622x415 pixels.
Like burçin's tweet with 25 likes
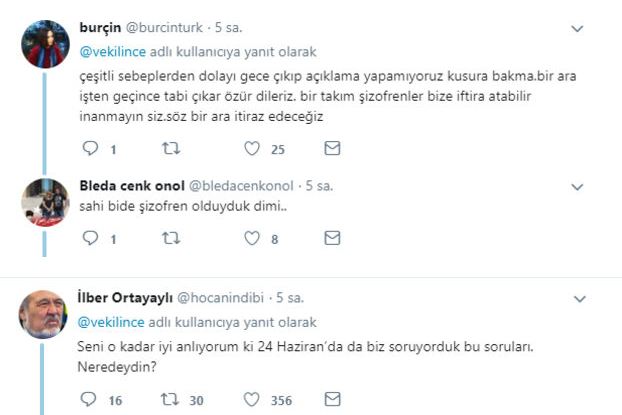click(251, 149)
